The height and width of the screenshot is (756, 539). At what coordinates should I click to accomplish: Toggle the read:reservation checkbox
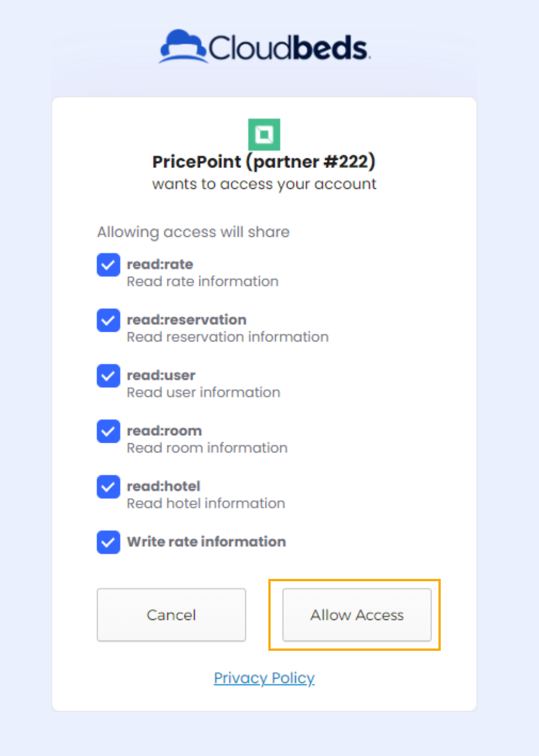click(x=109, y=320)
